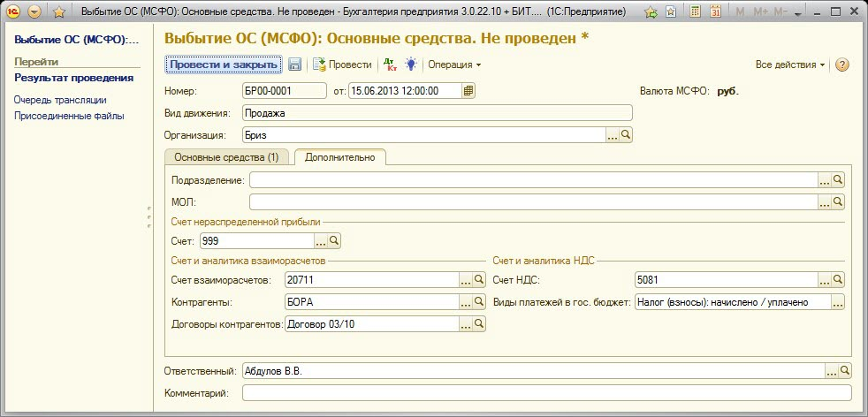This screenshot has width=868, height=417.
Task: Open the calendar picker beside the date field
Action: (469, 90)
